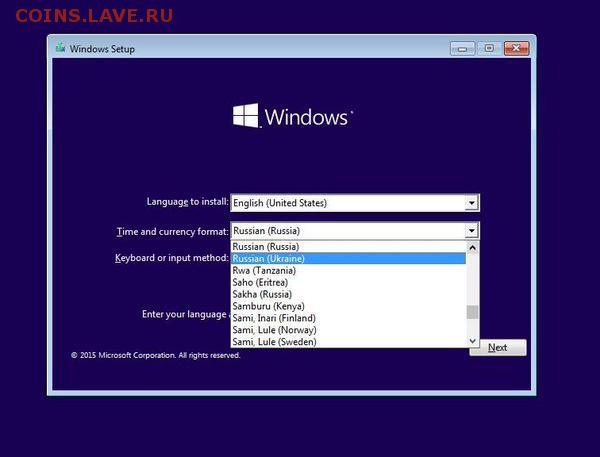
Task: Select Sakha (Russia) option
Action: [348, 294]
